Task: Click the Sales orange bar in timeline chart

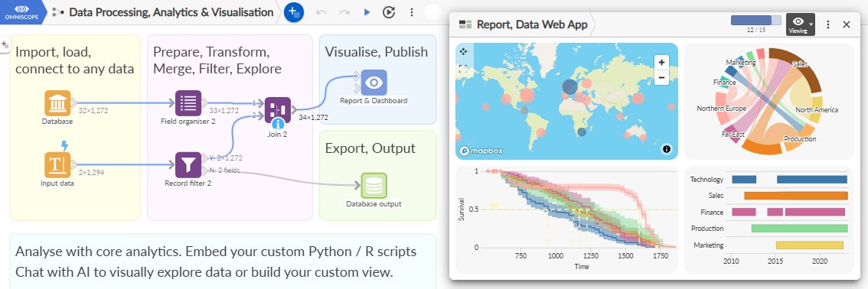Action: [x=796, y=196]
